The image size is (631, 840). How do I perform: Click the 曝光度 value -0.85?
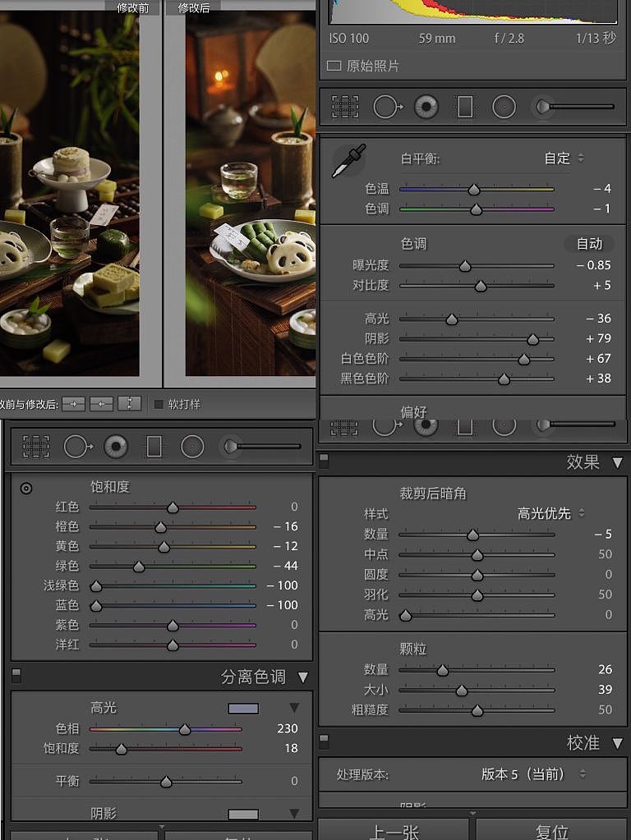coord(593,265)
